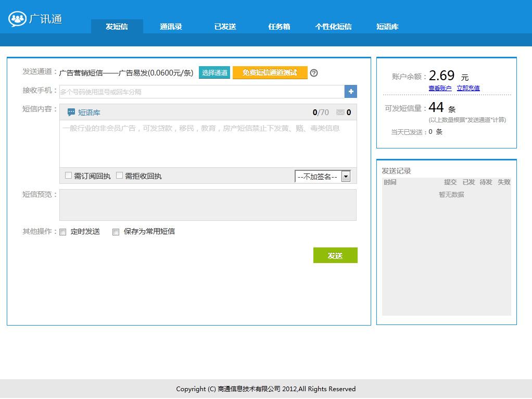Viewport: 532px width, 399px height.
Task: Focus the 接收手机 phone number input field
Action: click(201, 92)
